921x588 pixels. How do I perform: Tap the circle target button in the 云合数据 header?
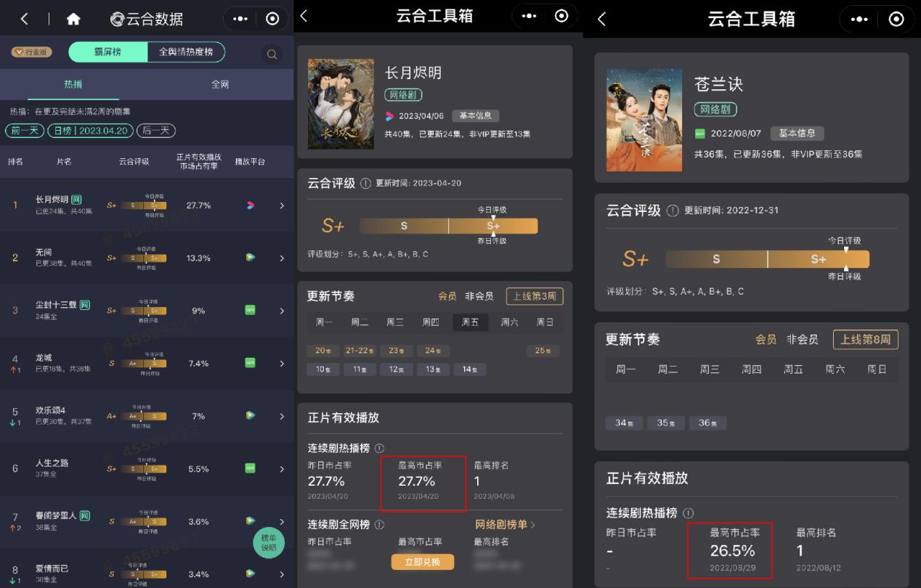point(272,19)
